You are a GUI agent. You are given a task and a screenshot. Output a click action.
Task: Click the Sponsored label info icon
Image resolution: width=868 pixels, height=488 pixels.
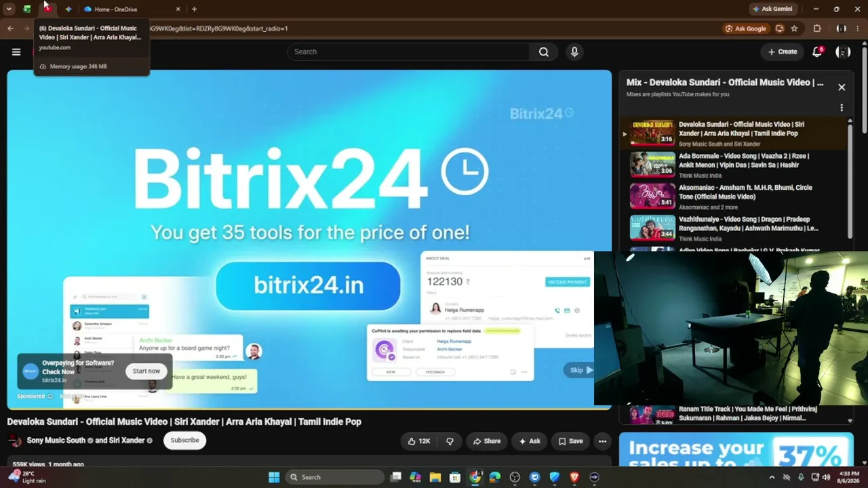(50, 396)
